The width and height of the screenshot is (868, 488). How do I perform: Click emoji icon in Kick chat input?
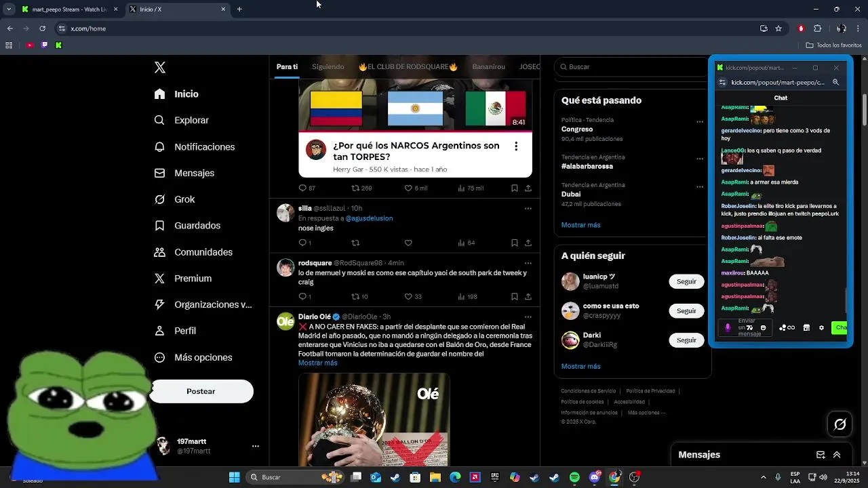[x=763, y=328]
